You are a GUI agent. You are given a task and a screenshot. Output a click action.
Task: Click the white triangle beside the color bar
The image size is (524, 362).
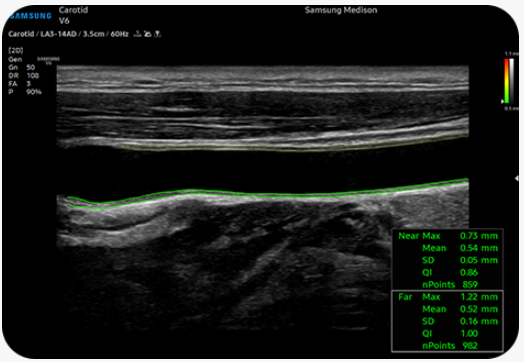[x=502, y=101]
